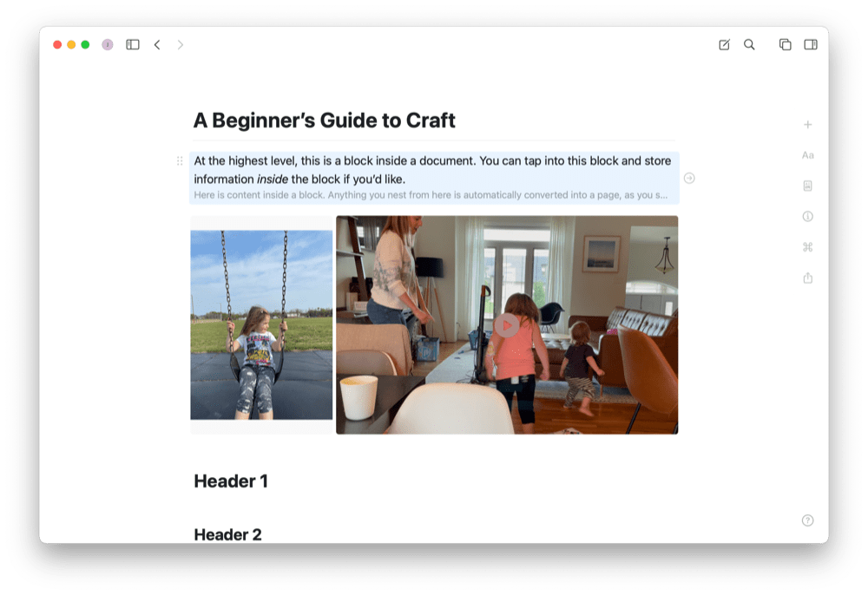Minimize the window with yellow button

tap(71, 45)
